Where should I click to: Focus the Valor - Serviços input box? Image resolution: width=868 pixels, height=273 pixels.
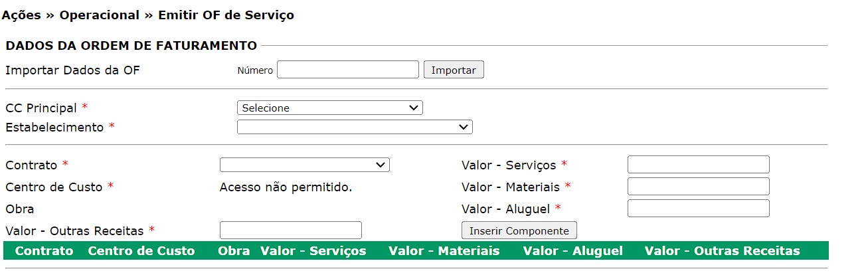pyautogui.click(x=698, y=165)
